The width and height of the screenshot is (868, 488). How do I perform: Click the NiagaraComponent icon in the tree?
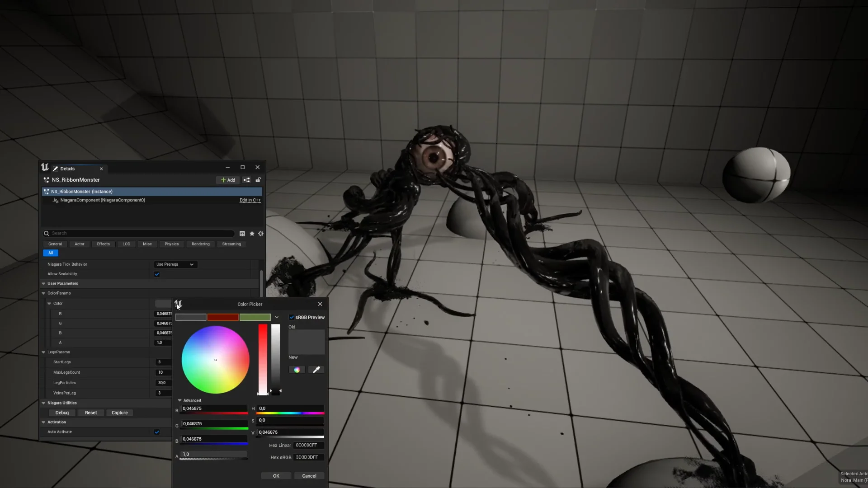coord(55,200)
